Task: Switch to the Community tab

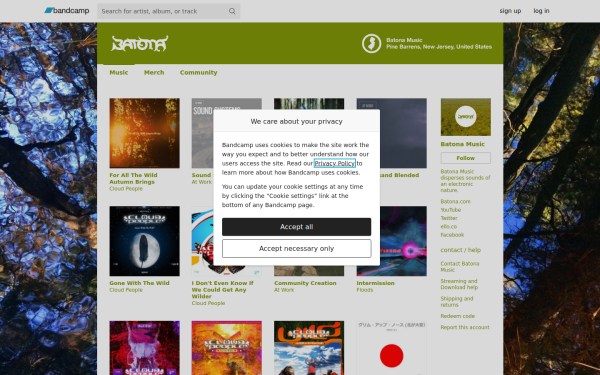Action: click(x=198, y=72)
